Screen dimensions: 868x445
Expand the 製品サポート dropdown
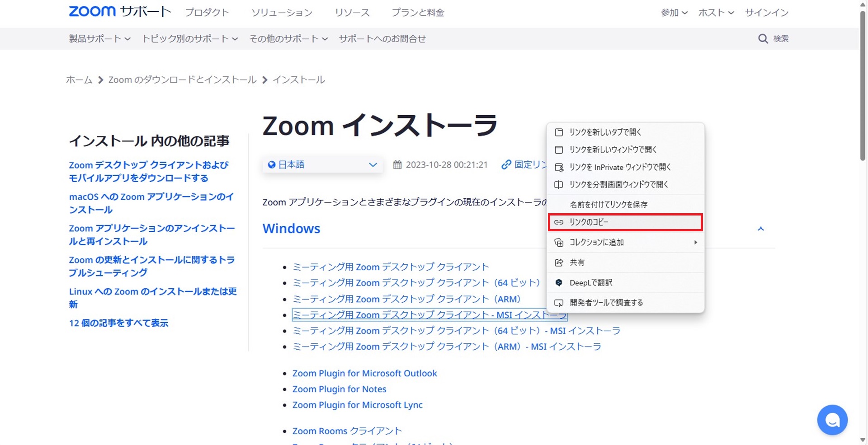point(99,39)
